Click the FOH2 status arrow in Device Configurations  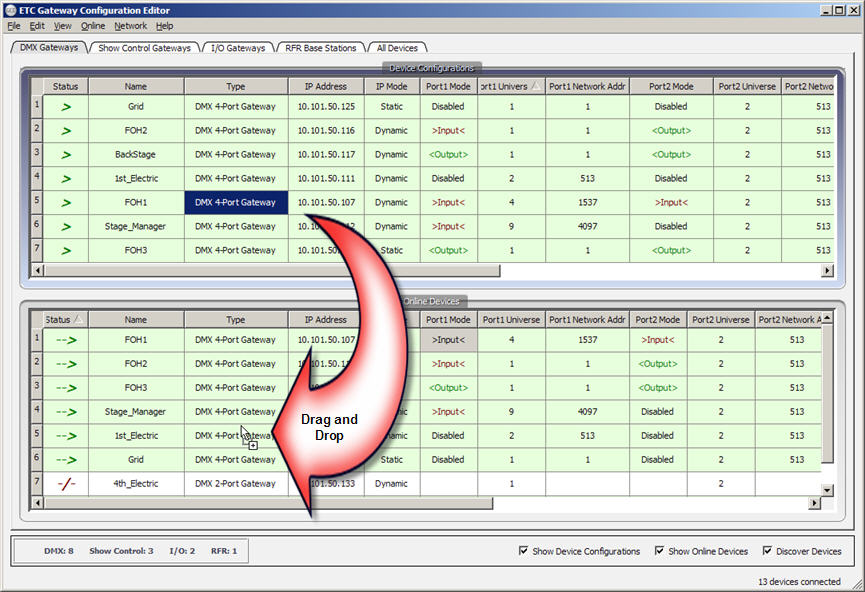click(x=66, y=131)
